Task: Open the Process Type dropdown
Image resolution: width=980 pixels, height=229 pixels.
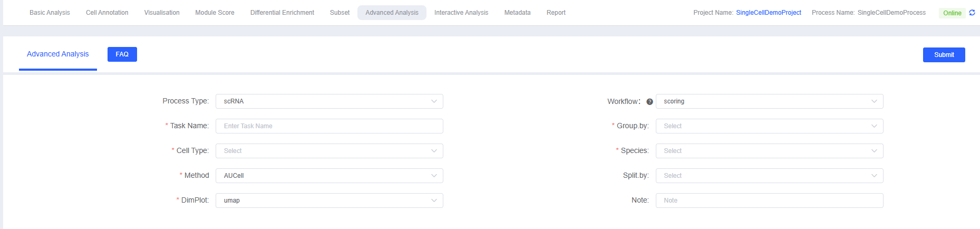Action: [329, 101]
